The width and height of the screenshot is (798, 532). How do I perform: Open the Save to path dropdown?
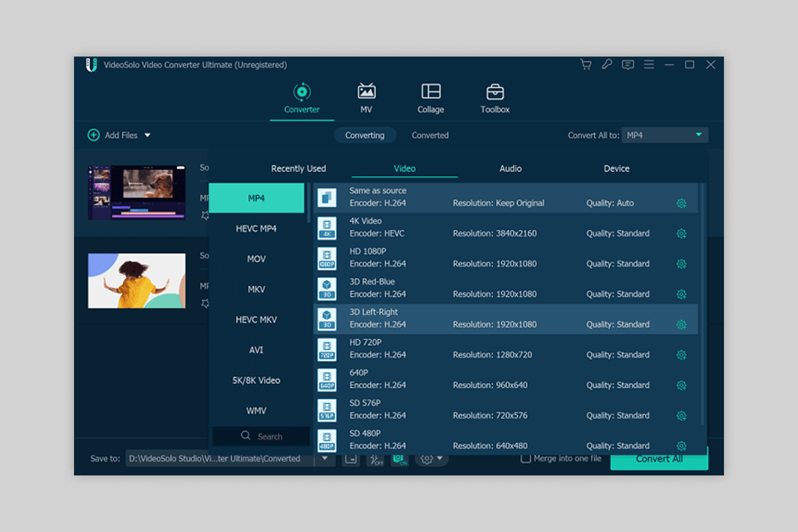[x=325, y=459]
